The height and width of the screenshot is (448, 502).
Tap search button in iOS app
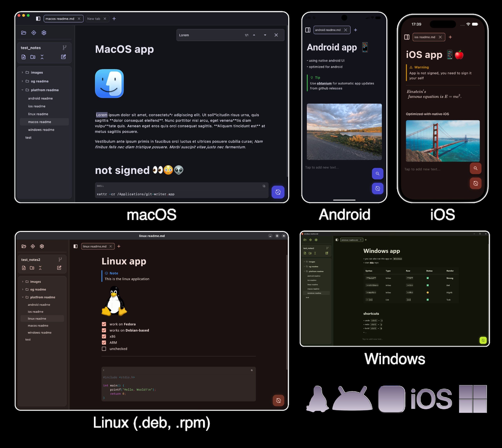475,168
